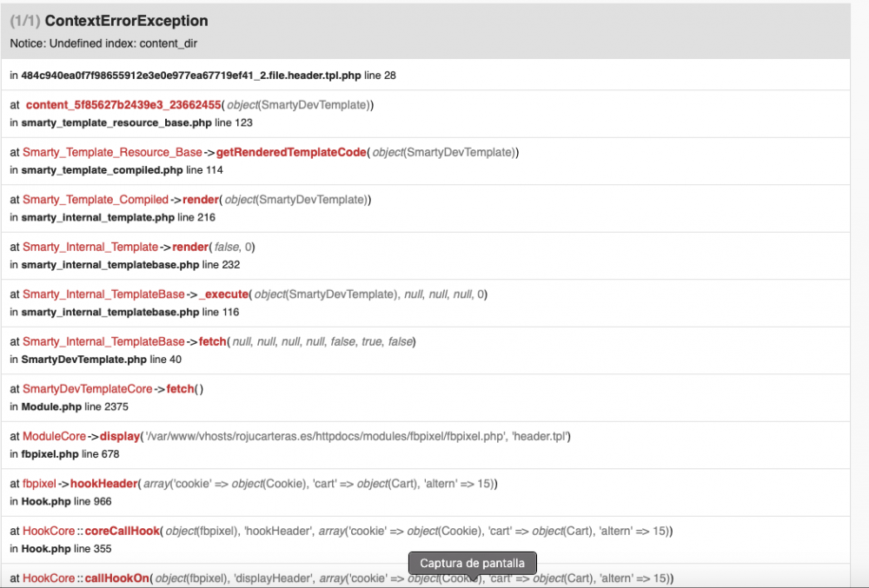
Task: Click the HookCore coreCallHook link
Action: pyautogui.click(x=122, y=531)
